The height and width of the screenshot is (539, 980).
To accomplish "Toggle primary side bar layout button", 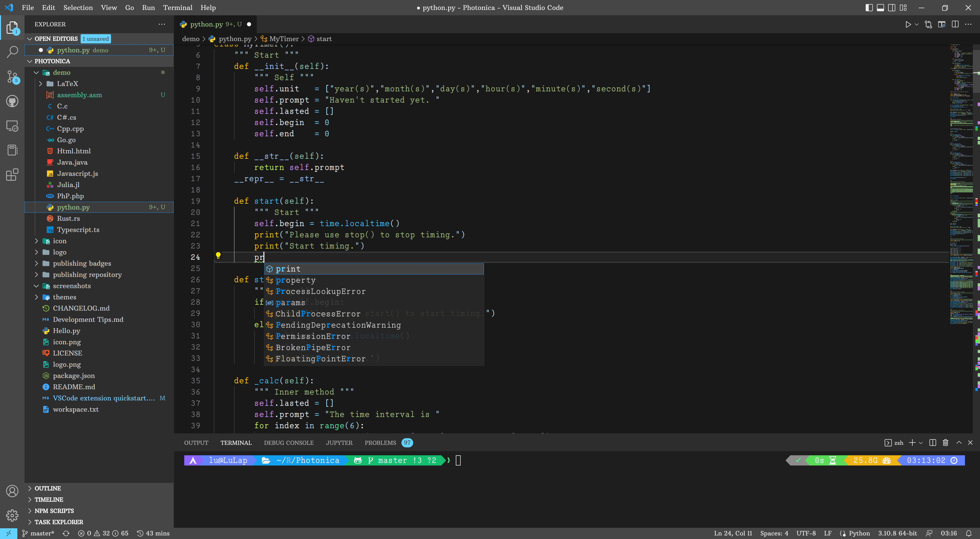I will click(869, 8).
